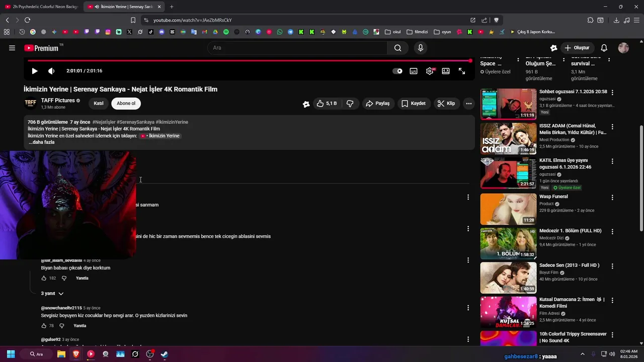The width and height of the screenshot is (644, 362).
Task: Open the YouTube guide hamburger menu
Action: click(12, 48)
